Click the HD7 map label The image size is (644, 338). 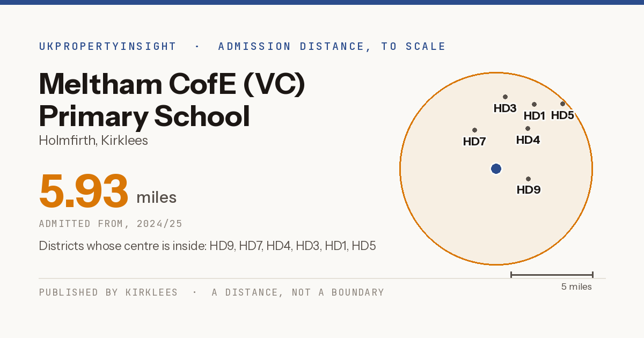click(474, 142)
